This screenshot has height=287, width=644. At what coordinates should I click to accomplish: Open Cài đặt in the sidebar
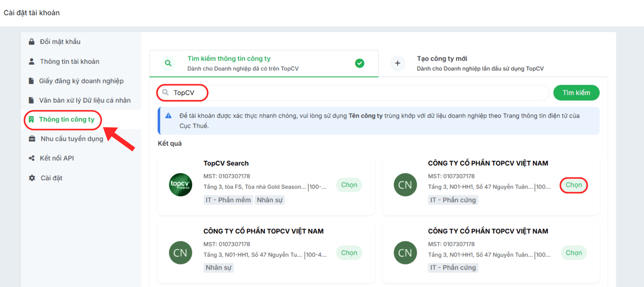coord(81,178)
